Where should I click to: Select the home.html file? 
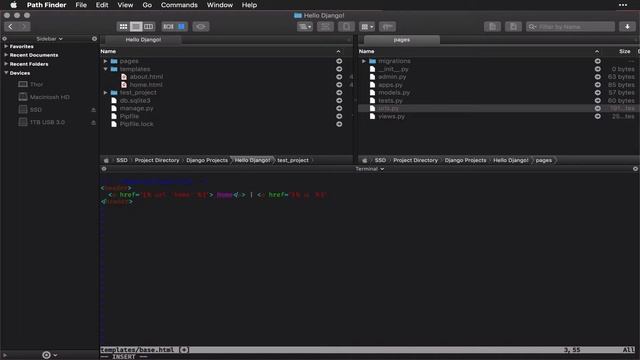click(146, 84)
